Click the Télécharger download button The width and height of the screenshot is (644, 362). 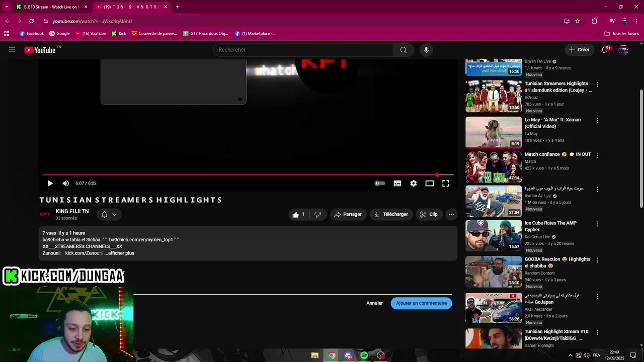coord(391,214)
